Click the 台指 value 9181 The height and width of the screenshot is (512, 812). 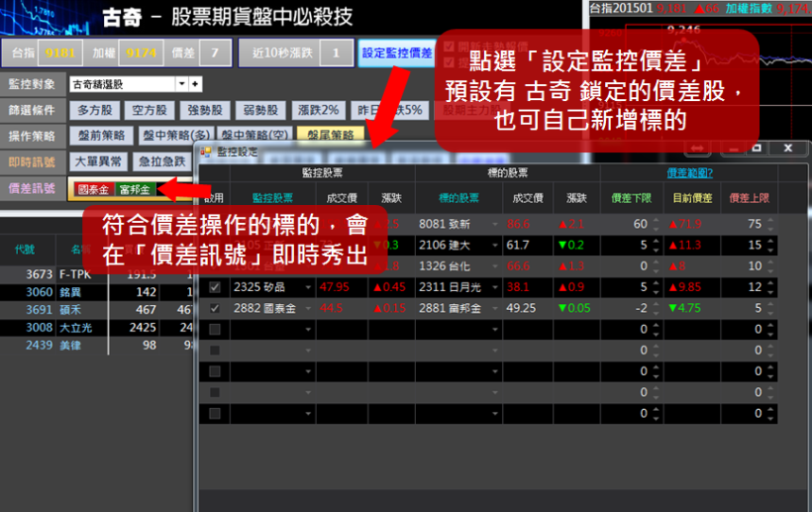coord(60,52)
